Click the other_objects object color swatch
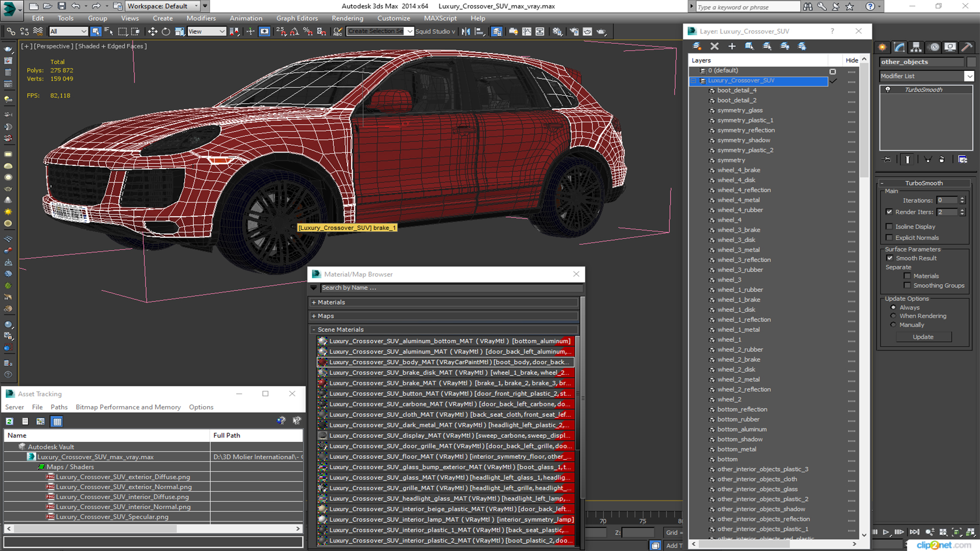 pyautogui.click(x=971, y=62)
